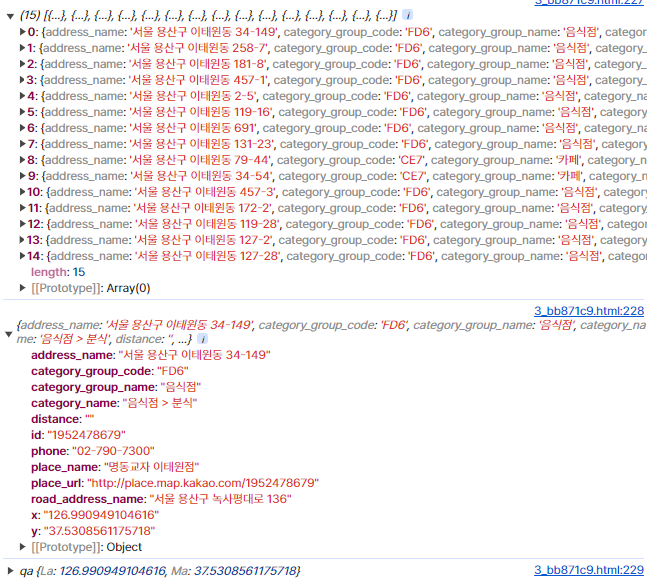Expand array item 3 with address 457-1
The height and width of the screenshot is (578, 647).
(x=23, y=80)
